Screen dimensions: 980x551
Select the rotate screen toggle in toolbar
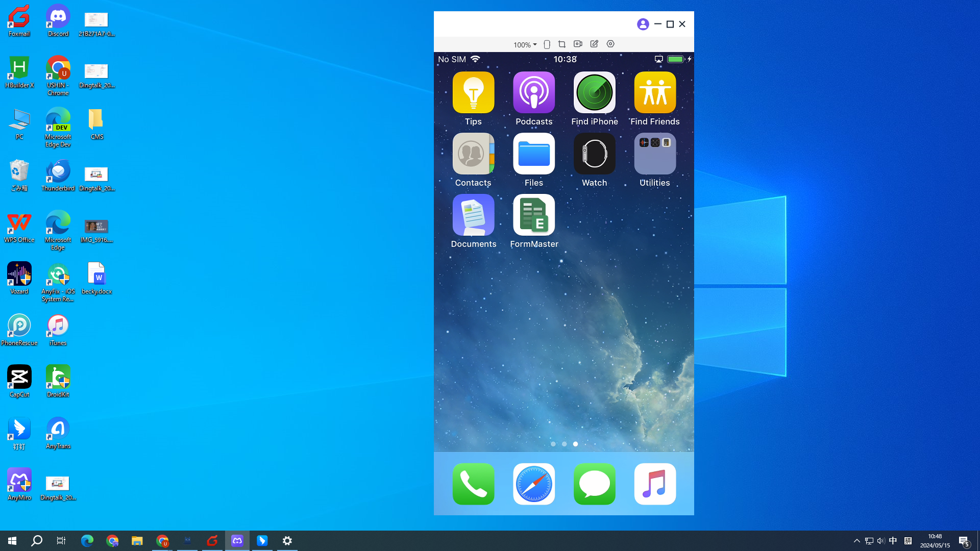tap(547, 44)
